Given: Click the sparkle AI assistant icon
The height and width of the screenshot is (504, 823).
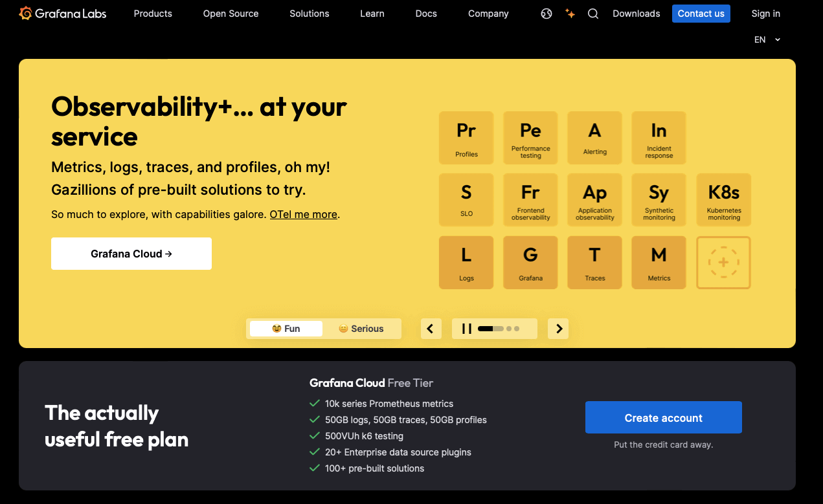Looking at the screenshot, I should pyautogui.click(x=570, y=14).
